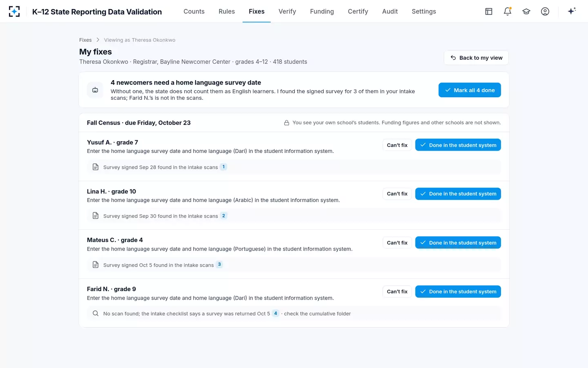Viewport: 588px width, 368px height.
Task: Click the lock icon beside visibility note
Action: click(x=287, y=123)
